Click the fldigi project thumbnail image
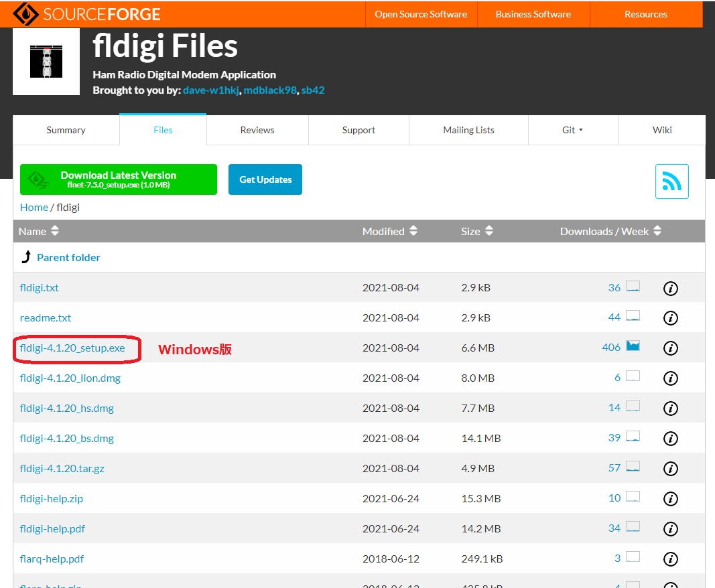The image size is (715, 588). click(46, 62)
